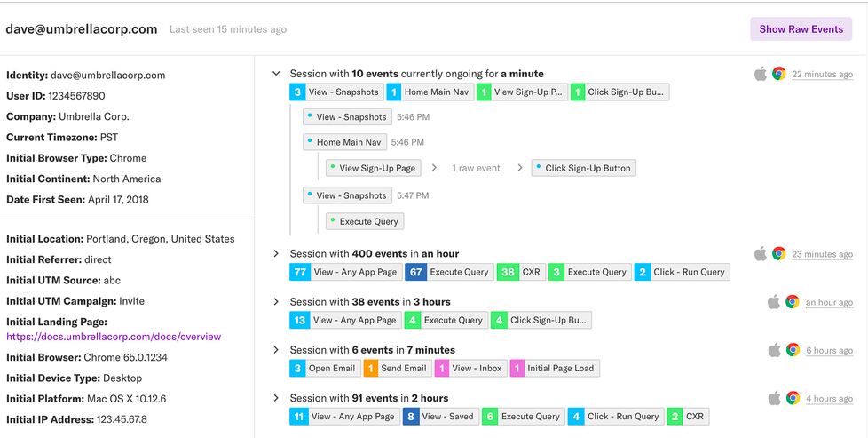The height and width of the screenshot is (438, 868).
Task: Expand the session with 400 events
Action: [x=276, y=254]
